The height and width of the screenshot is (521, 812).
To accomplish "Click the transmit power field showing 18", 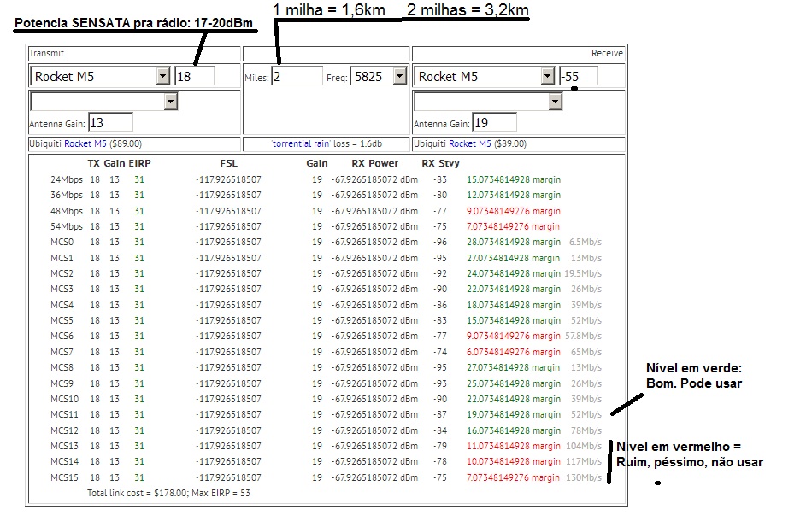I will [x=194, y=77].
